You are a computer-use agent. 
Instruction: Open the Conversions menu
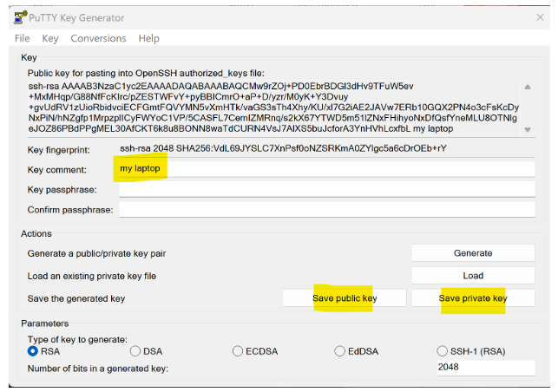[x=98, y=38]
